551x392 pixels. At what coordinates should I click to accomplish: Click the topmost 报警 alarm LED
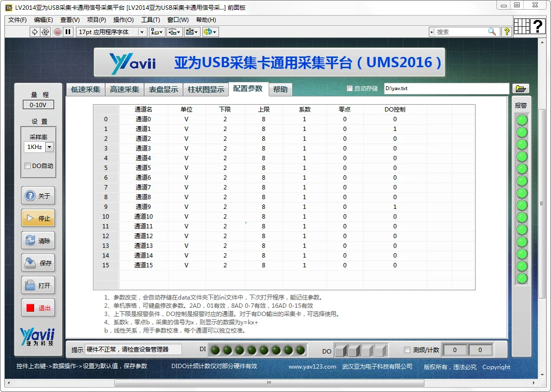click(522, 120)
